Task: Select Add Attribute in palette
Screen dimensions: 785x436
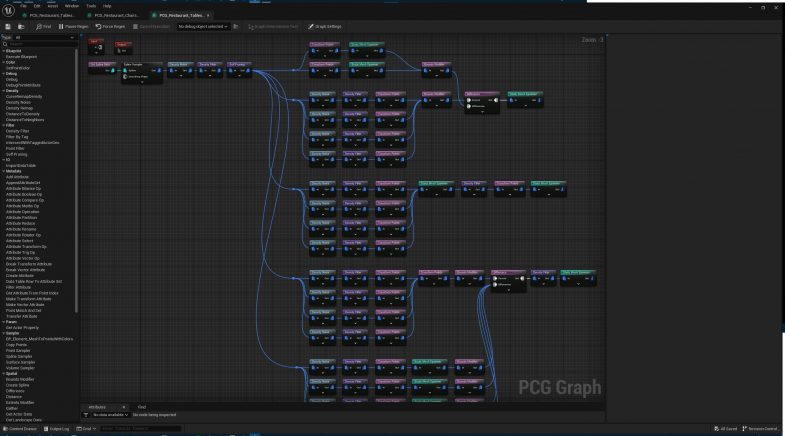Action: point(17,177)
